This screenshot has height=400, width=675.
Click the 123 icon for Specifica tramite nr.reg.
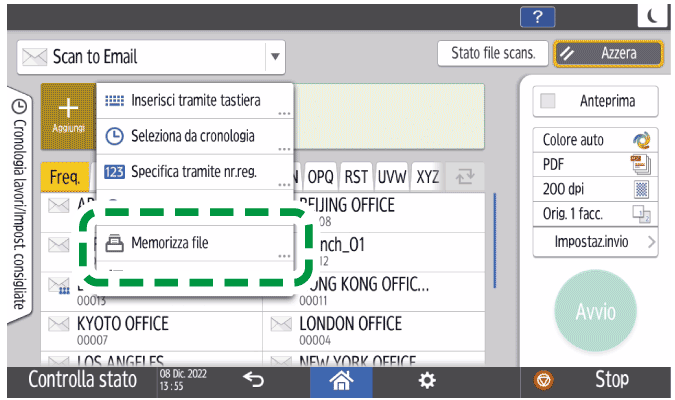(x=115, y=172)
